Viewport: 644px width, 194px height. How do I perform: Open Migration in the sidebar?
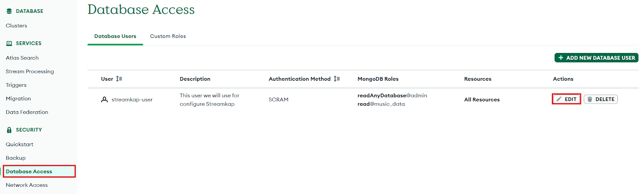pos(18,98)
